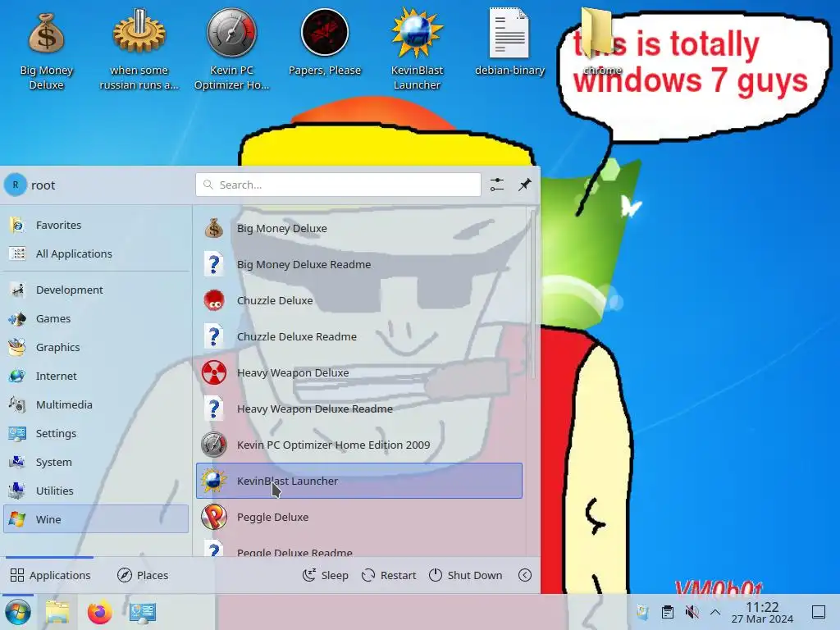Open system settings taskbar icon
This screenshot has height=630, width=840.
pos(143,612)
